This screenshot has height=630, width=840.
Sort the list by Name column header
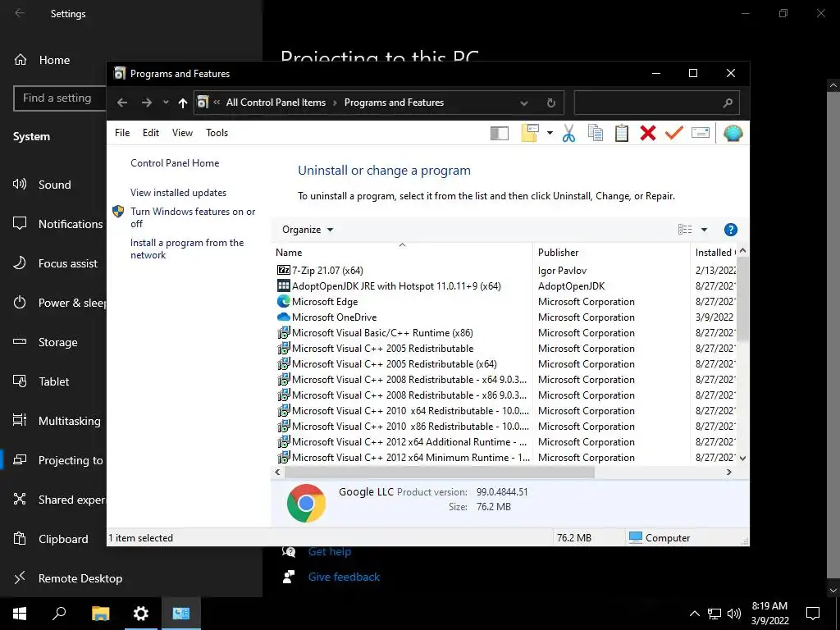(x=402, y=253)
